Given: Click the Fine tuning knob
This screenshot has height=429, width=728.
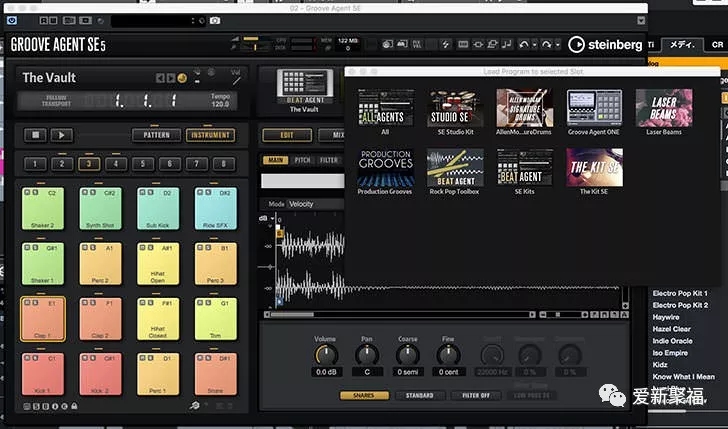Looking at the screenshot, I should tap(448, 355).
